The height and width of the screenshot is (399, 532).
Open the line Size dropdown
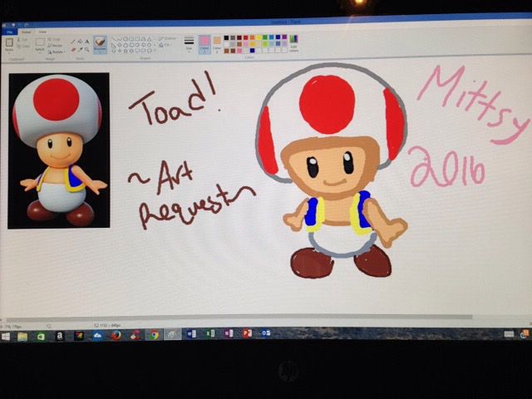click(189, 44)
